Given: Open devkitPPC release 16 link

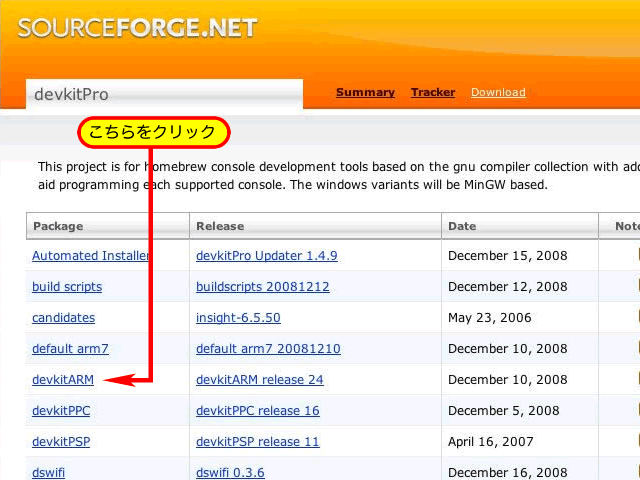Looking at the screenshot, I should tap(258, 411).
